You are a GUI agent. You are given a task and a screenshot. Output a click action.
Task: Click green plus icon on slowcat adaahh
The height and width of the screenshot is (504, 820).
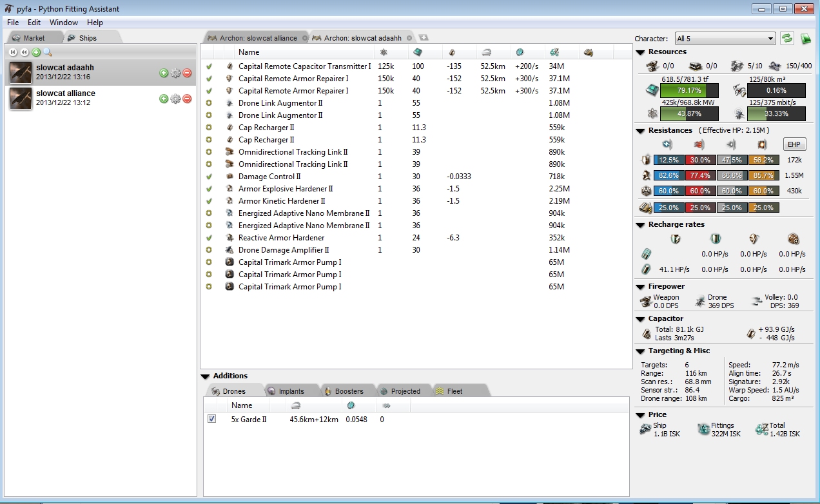click(x=164, y=73)
